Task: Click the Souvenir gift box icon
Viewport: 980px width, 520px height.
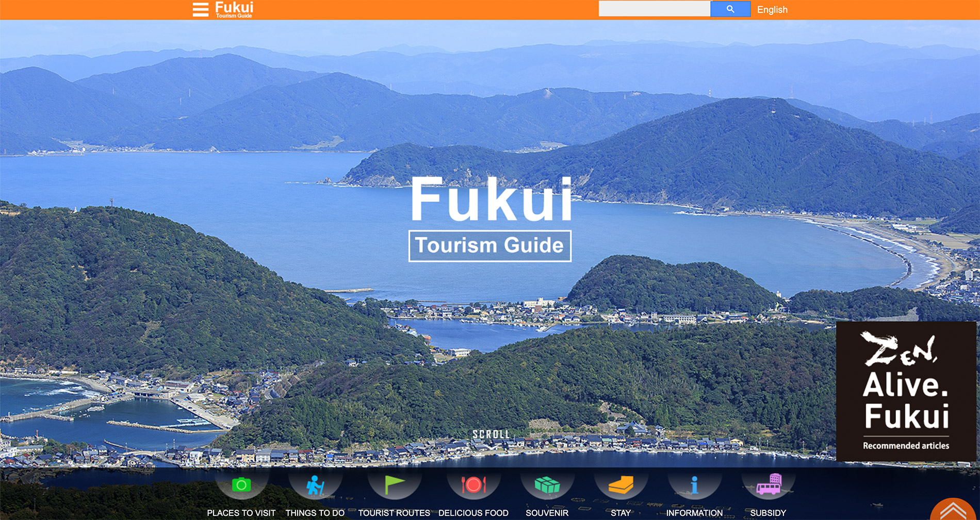Action: [547, 483]
